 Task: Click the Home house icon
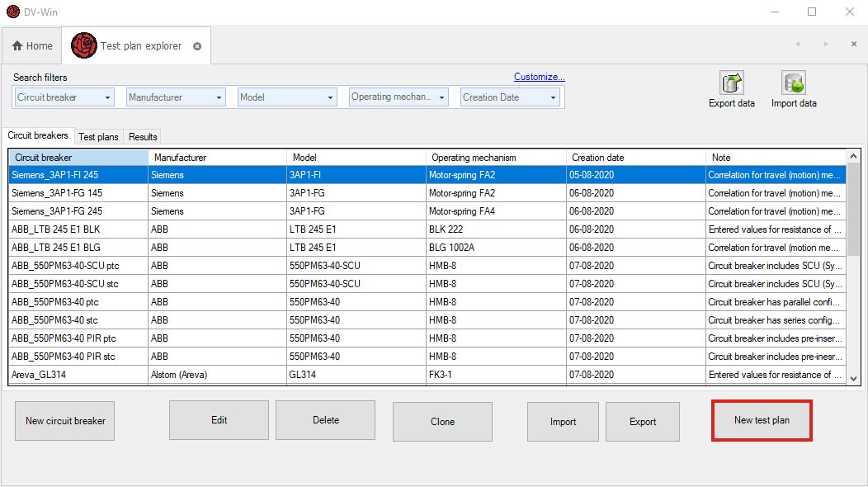tap(17, 46)
